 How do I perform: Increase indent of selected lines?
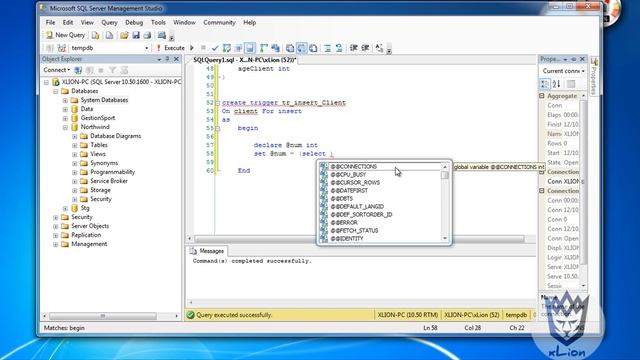tap(365, 48)
